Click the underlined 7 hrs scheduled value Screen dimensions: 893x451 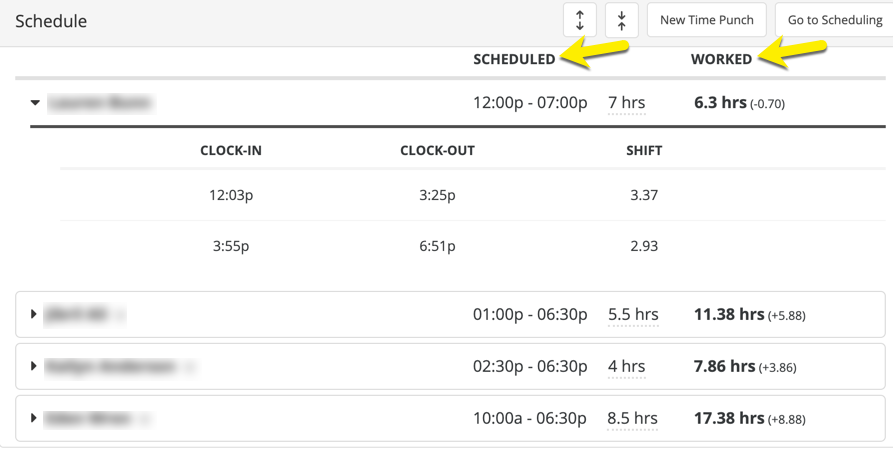point(627,102)
